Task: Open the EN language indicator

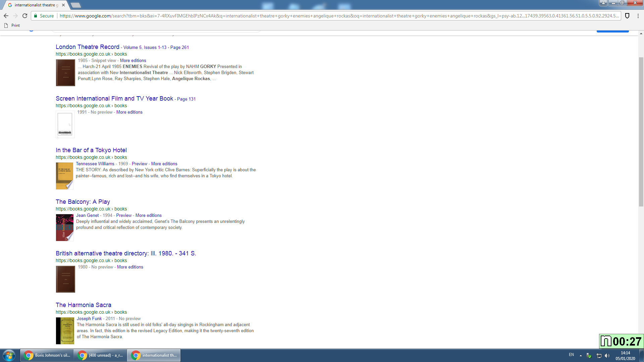Action: tap(571, 355)
